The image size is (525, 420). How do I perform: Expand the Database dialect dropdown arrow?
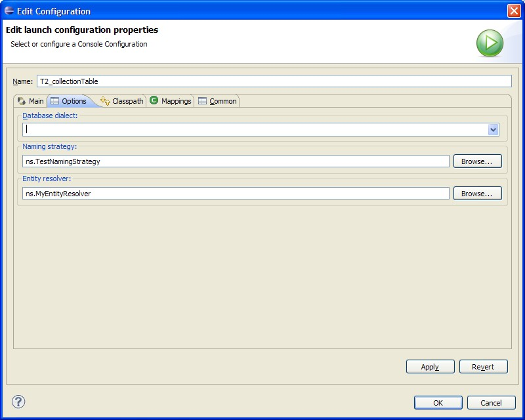(x=493, y=130)
